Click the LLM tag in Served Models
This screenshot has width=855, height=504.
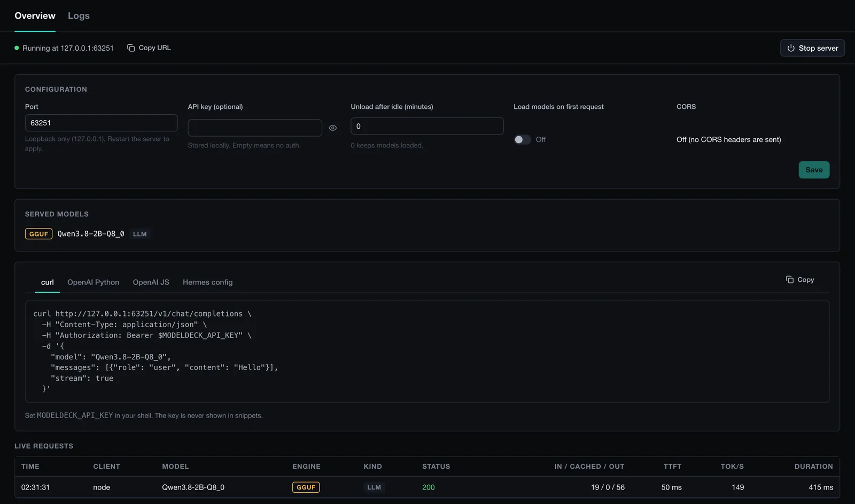[x=139, y=234]
